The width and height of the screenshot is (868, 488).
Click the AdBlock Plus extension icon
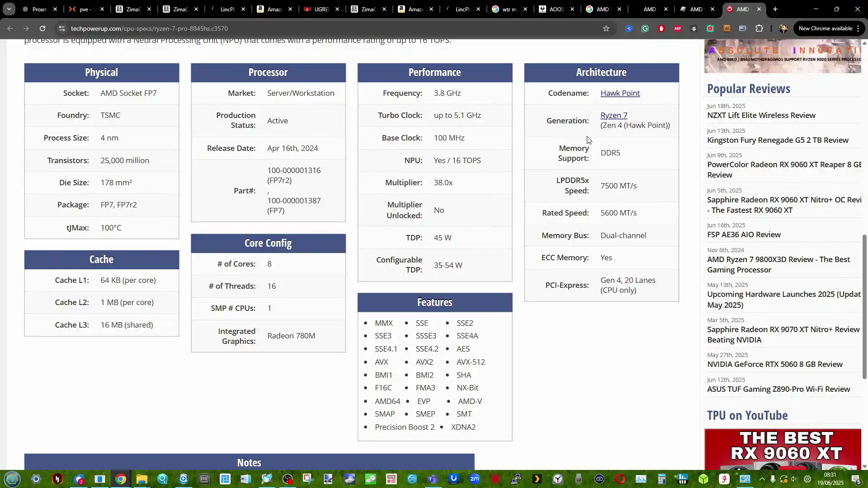tap(678, 28)
